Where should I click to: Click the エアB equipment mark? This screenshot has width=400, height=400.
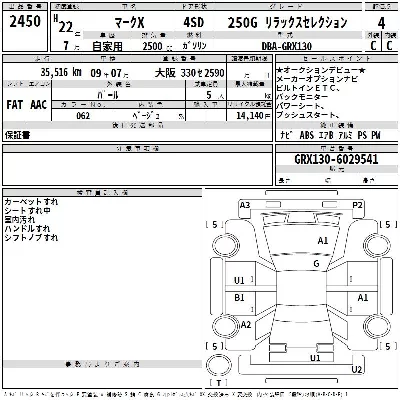pos(326,135)
